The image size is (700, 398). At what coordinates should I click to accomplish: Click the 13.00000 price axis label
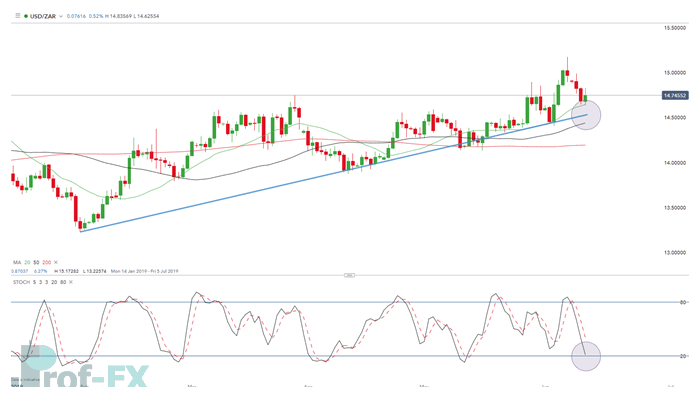675,253
